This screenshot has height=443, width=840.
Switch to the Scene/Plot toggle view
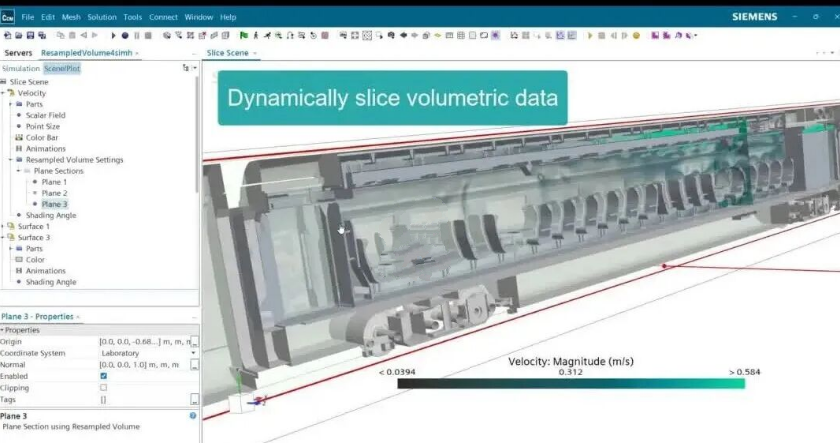tap(62, 68)
